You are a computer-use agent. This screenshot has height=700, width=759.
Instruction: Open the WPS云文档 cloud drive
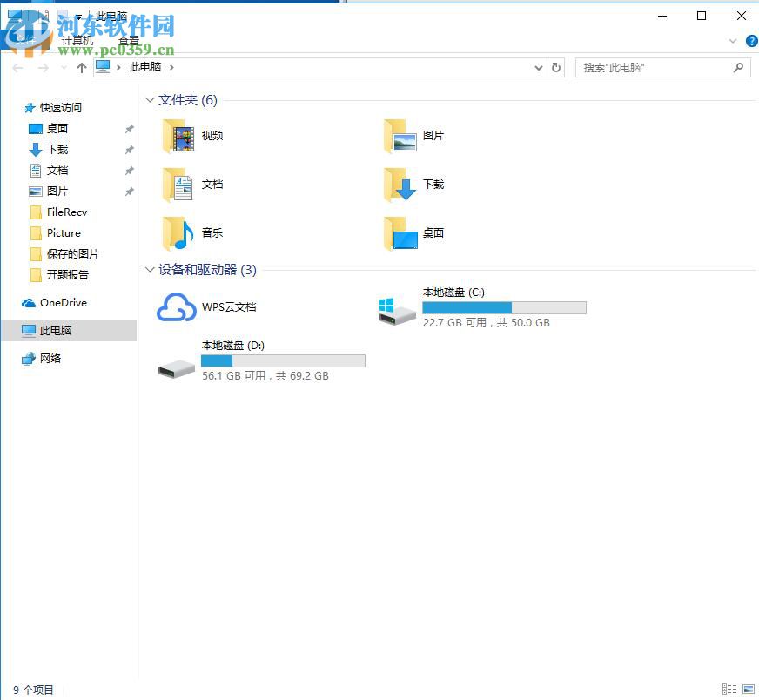click(x=178, y=307)
